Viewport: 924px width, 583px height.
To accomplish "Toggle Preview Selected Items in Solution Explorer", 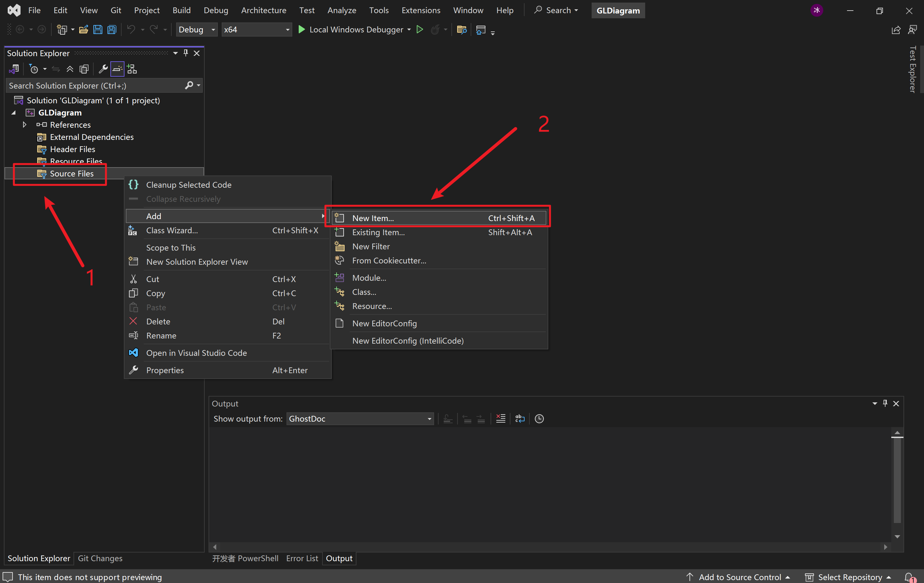I will pyautogui.click(x=117, y=69).
